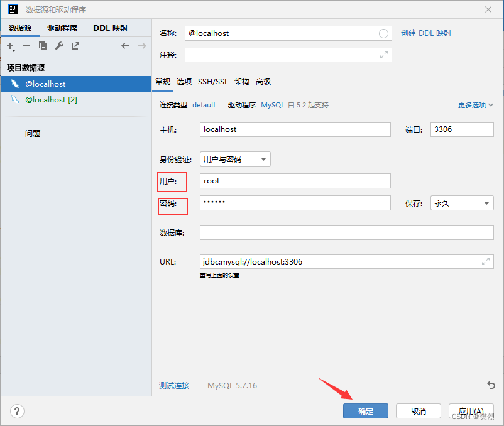Viewport: 504px width, 426px height.
Task: Click the 应用(A) button
Action: (x=471, y=411)
